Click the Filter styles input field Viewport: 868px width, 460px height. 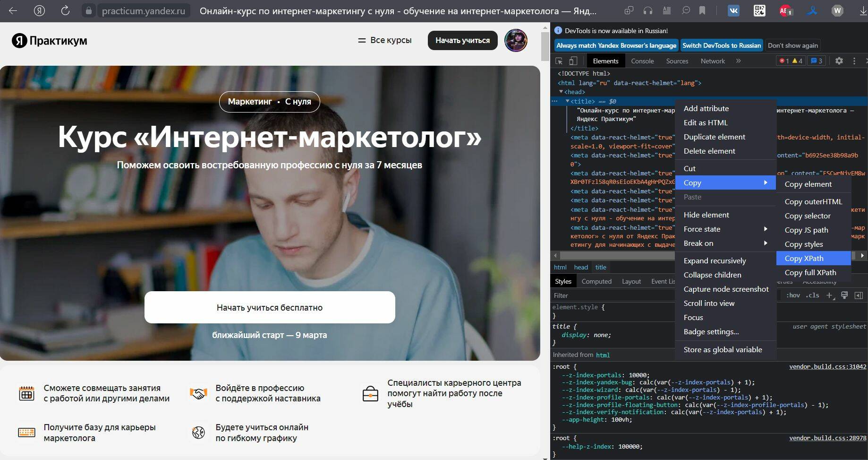coord(613,295)
